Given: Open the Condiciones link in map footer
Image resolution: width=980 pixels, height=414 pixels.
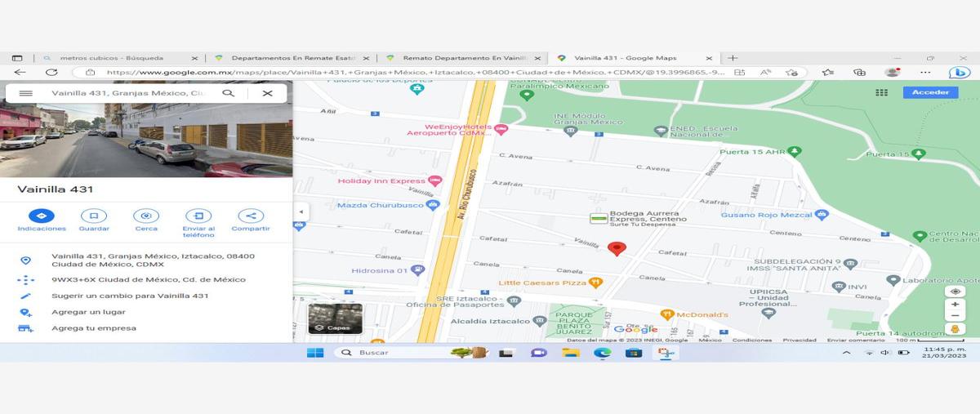Looking at the screenshot, I should coord(751,340).
